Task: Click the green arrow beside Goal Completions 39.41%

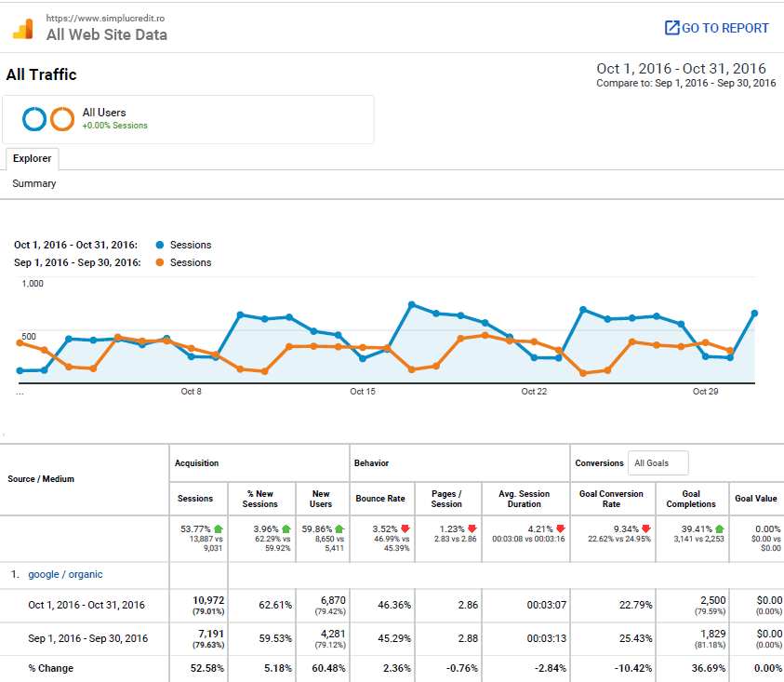Action: [719, 528]
